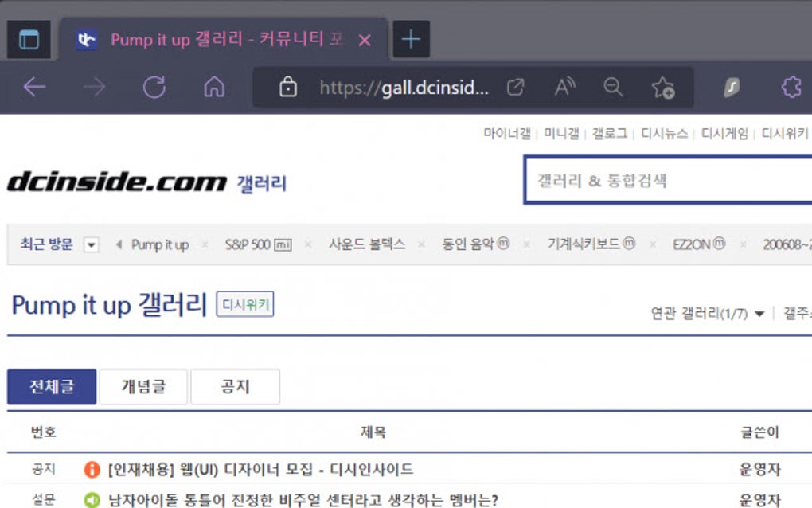Open 사운드 볼텍스 recent gallery

tap(367, 244)
